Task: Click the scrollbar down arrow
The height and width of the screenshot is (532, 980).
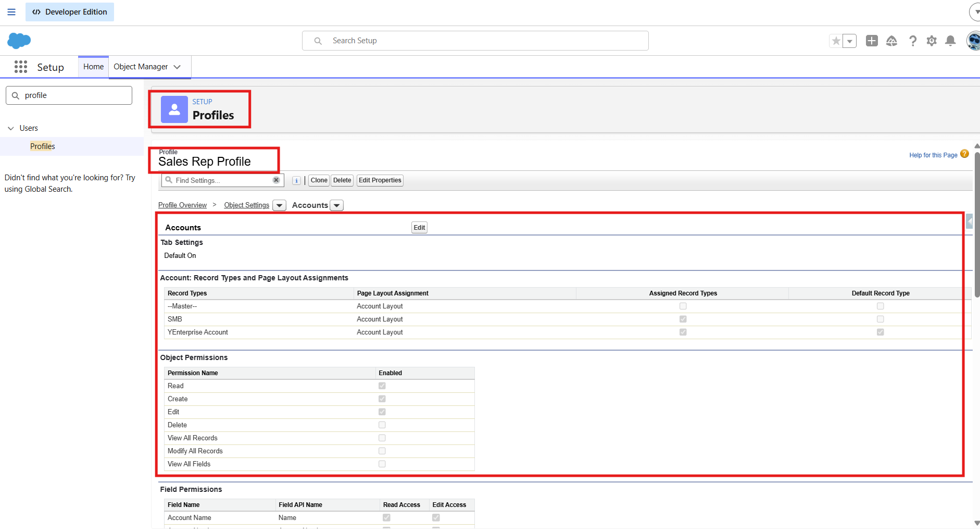Action: (x=977, y=523)
